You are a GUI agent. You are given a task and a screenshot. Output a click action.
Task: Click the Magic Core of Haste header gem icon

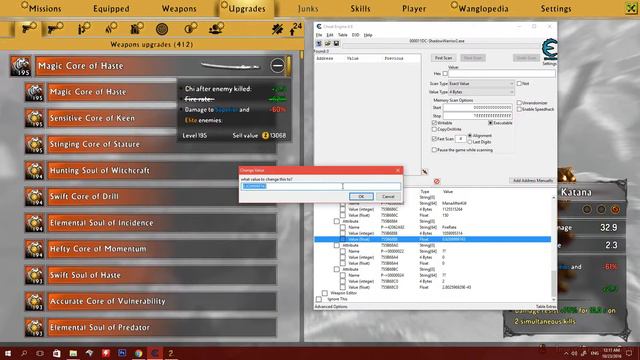(20, 66)
